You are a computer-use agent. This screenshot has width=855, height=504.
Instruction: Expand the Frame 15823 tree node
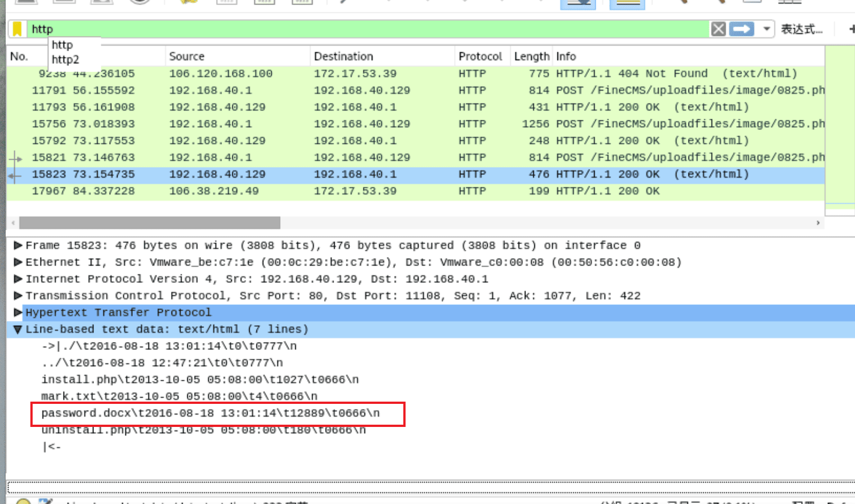[x=18, y=245]
